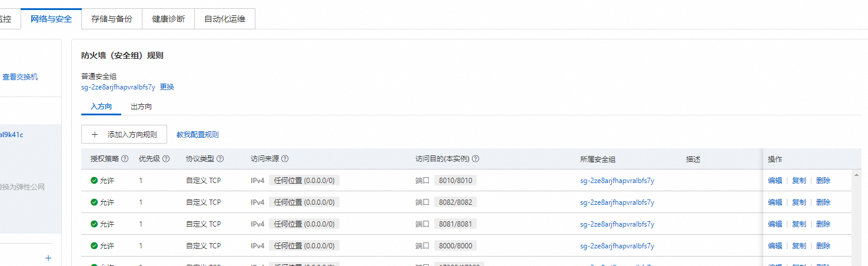The image size is (868, 266).
Task: Open the 教我配置规则 link
Action: coord(198,135)
